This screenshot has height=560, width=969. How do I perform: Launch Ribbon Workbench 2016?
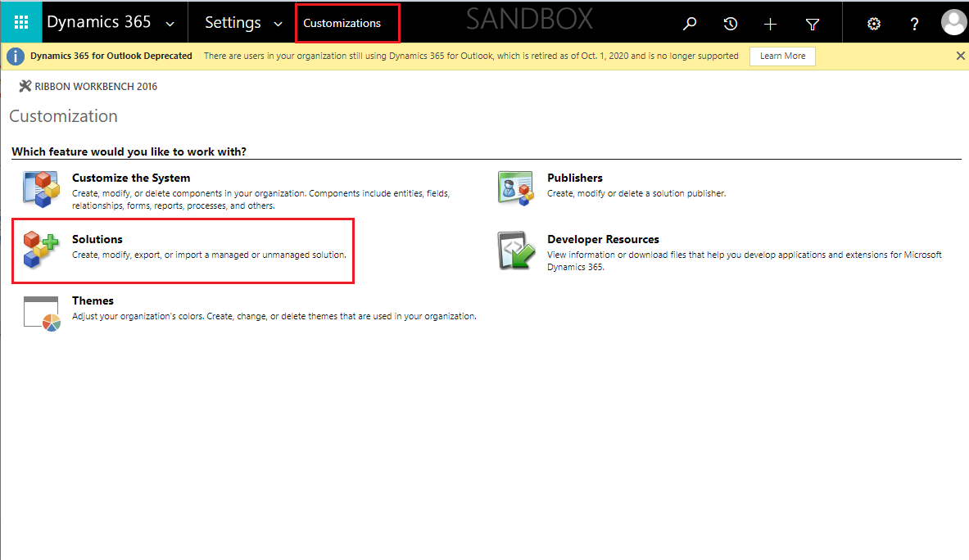[x=96, y=87]
